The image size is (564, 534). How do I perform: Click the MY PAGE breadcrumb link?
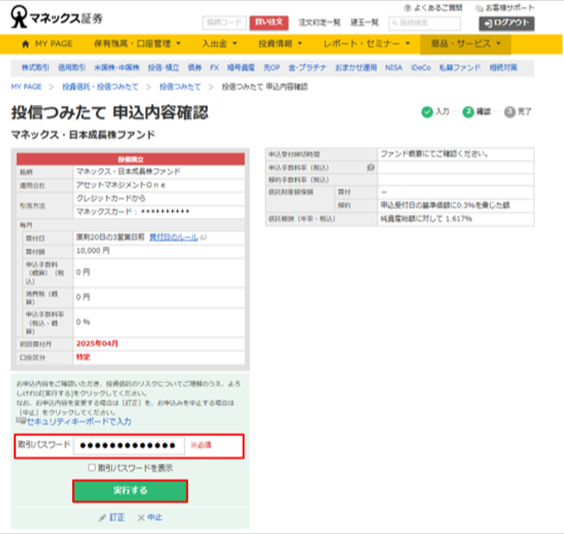[26, 87]
